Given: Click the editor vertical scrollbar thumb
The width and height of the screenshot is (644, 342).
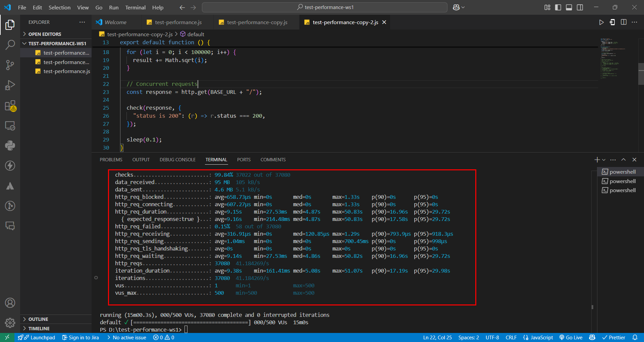Looking at the screenshot, I should [x=641, y=74].
